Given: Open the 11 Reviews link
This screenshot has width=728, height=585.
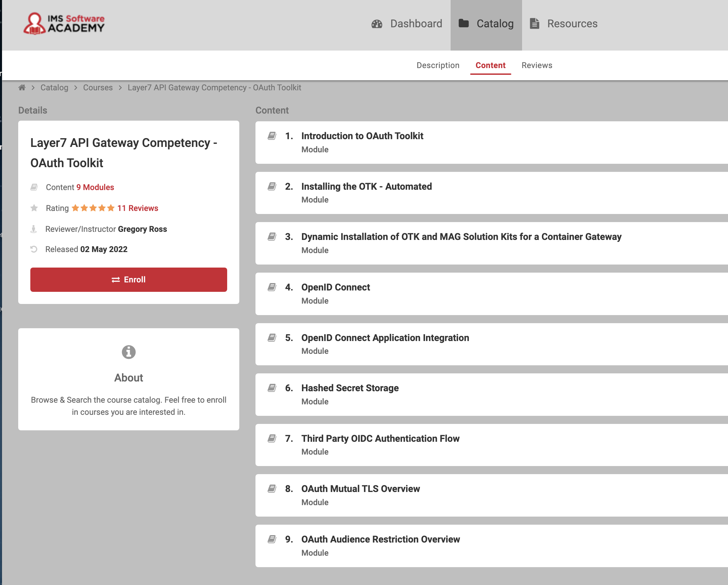Looking at the screenshot, I should 138,208.
